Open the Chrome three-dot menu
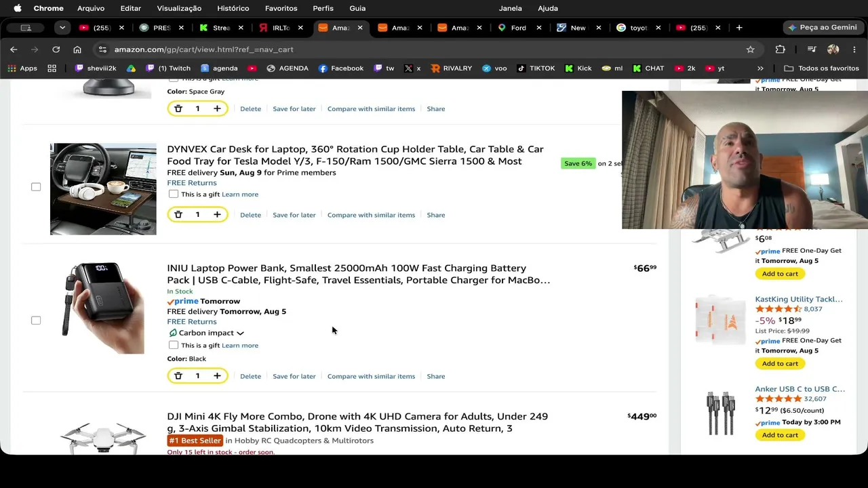The height and width of the screenshot is (488, 868). (854, 49)
